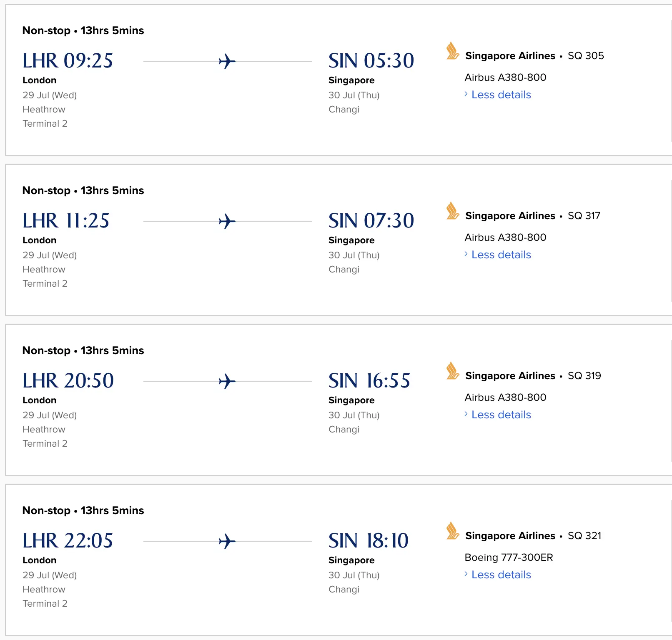Click the airplane icon on the SQ 321 flight
This screenshot has height=640, width=672.
tap(227, 541)
